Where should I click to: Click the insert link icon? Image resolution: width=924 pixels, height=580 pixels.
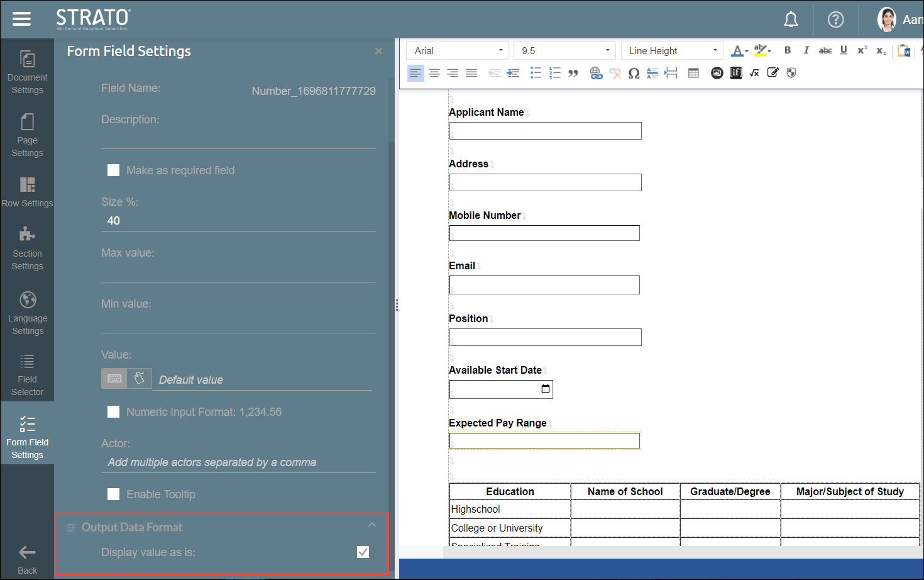(x=596, y=73)
